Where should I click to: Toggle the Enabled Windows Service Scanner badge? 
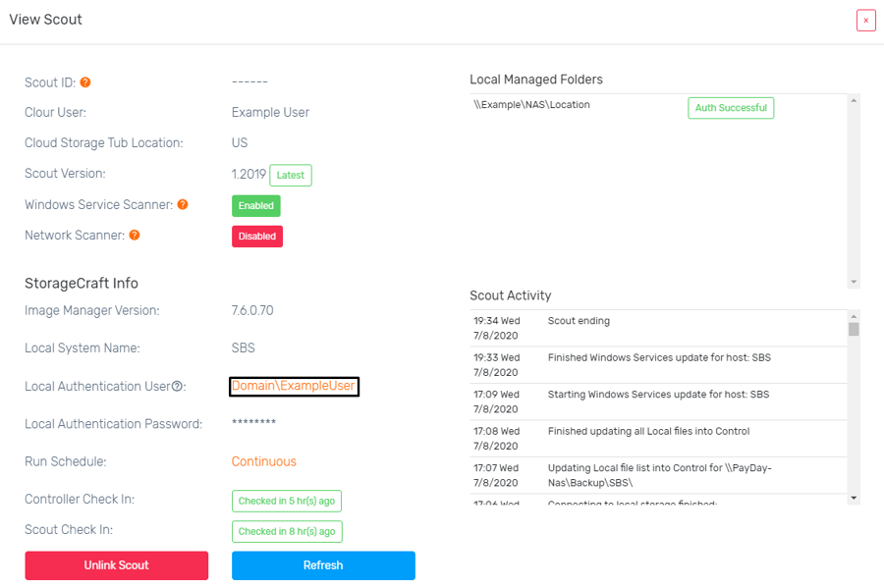click(x=255, y=206)
